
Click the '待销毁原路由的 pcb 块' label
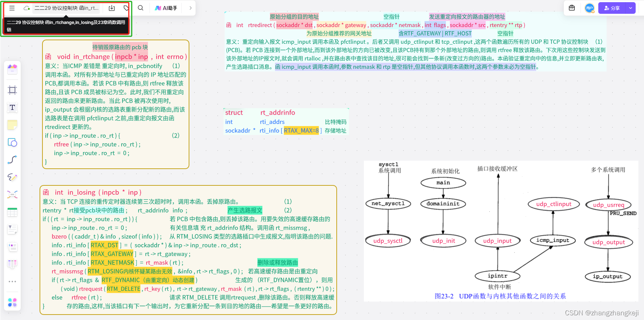pos(120,47)
